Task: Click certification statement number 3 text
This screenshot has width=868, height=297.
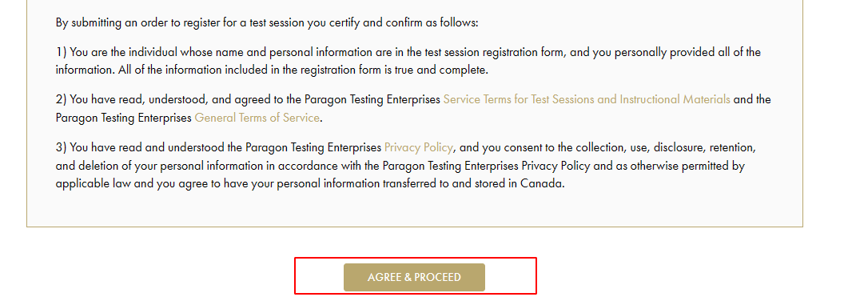Action: (x=406, y=166)
